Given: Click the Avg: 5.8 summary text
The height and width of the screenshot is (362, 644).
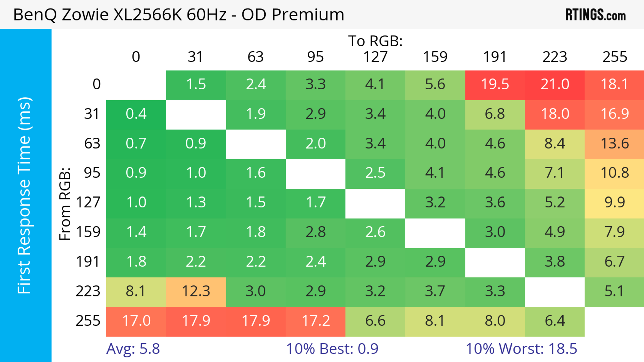Looking at the screenshot, I should (133, 349).
